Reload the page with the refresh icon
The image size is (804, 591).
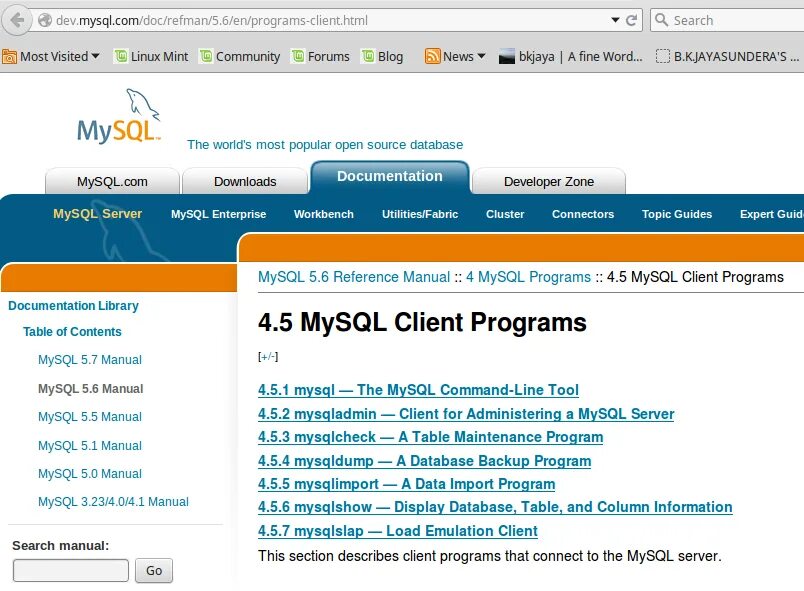[x=631, y=21]
